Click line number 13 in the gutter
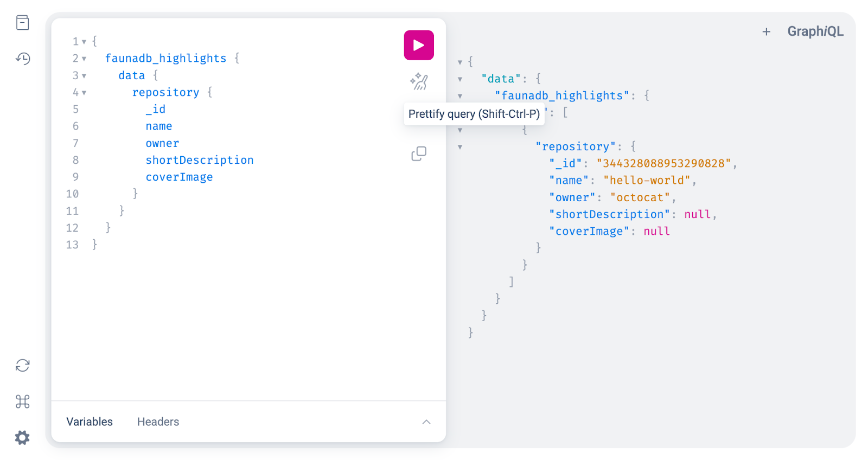The height and width of the screenshot is (460, 868). click(x=72, y=245)
